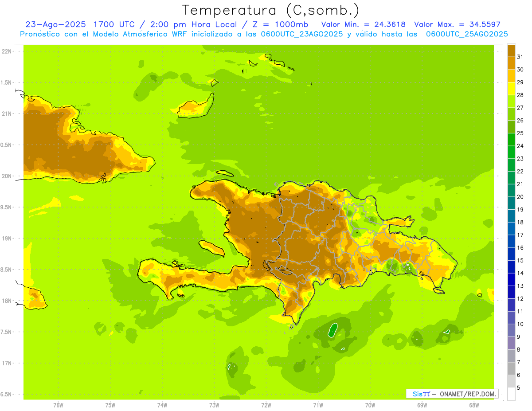Viewport: 532px width, 411px height.
Task: Click the "Temperatura (C,somb.)" title
Action: (270, 10)
